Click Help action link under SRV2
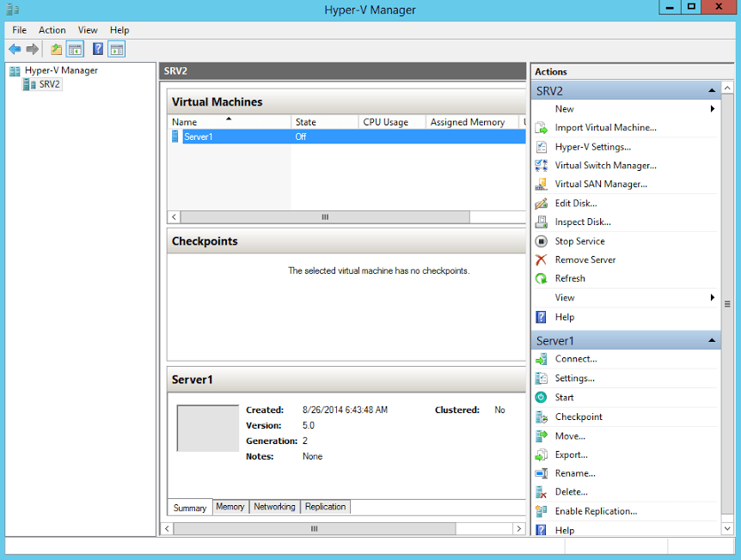 coord(564,317)
